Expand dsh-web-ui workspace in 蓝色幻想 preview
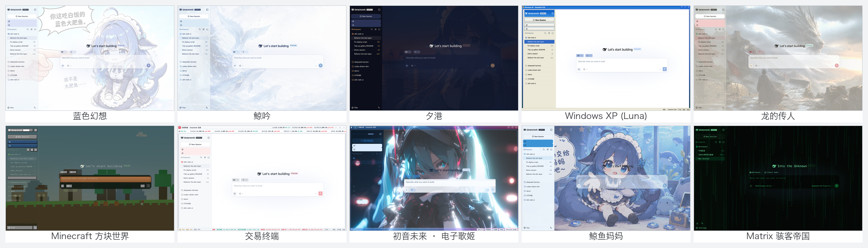 click(x=22, y=34)
